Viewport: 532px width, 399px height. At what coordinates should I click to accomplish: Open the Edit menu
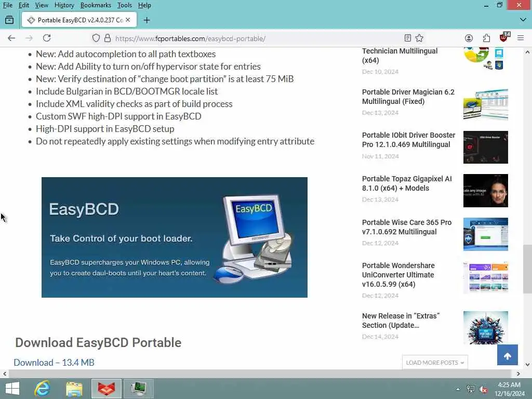[24, 5]
